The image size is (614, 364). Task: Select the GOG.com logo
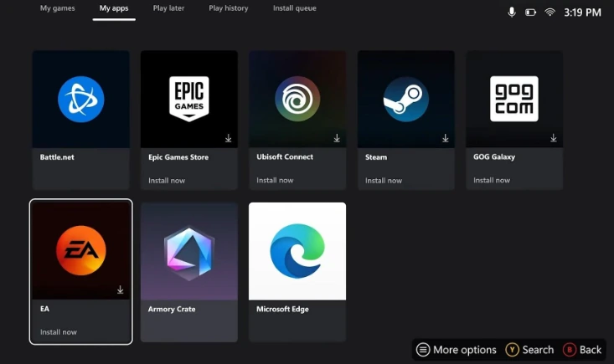(514, 99)
